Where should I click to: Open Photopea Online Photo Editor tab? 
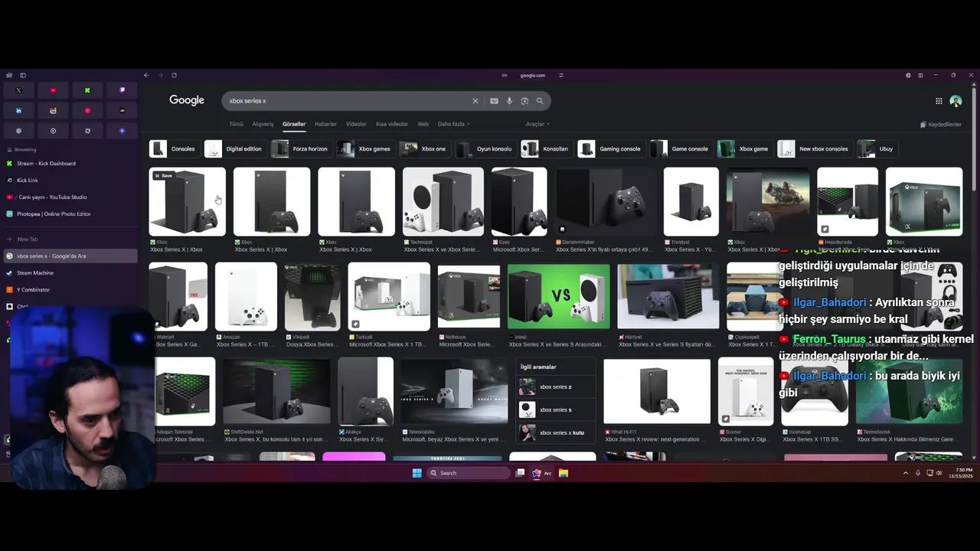[70, 214]
